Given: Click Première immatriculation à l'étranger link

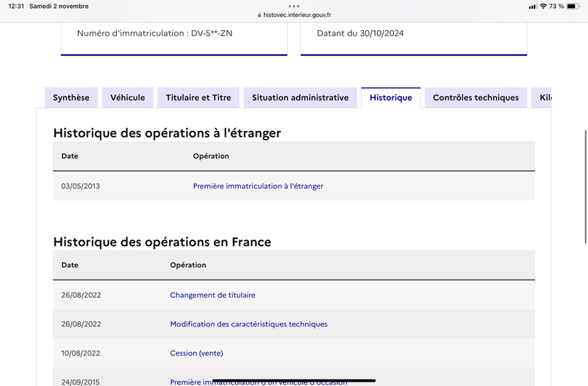Looking at the screenshot, I should point(258,186).
